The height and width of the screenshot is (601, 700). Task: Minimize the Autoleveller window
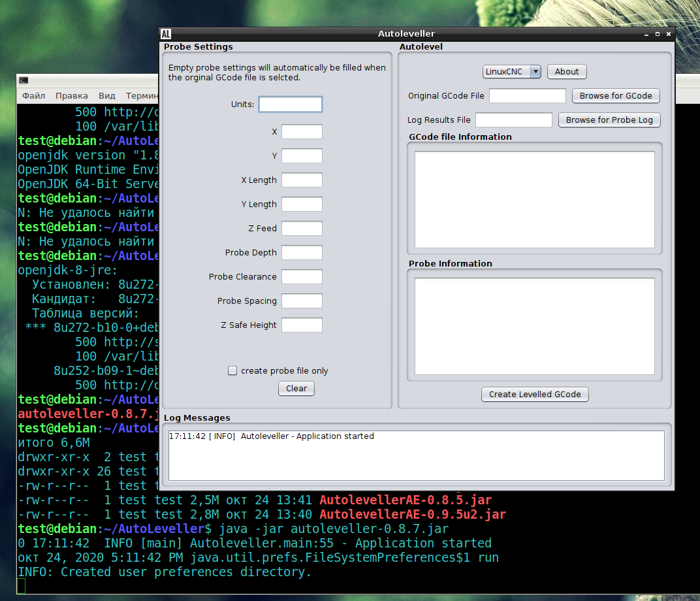(x=646, y=34)
